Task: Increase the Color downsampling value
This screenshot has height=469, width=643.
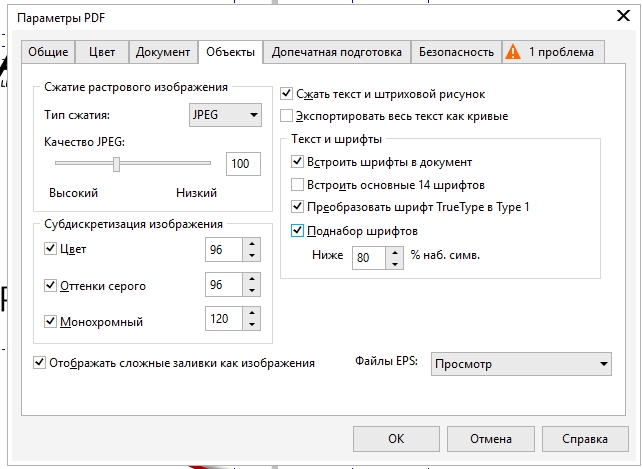Action: 252,243
